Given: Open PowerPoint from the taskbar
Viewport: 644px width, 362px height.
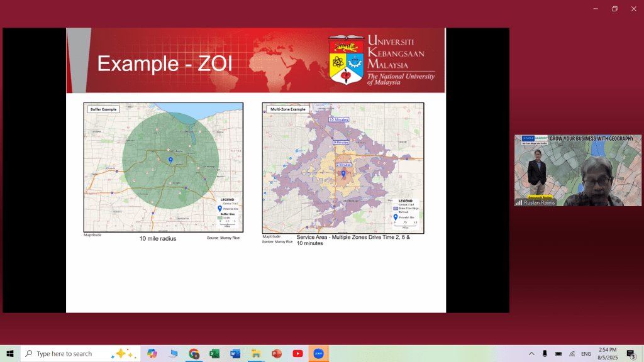Looking at the screenshot, I should point(277,353).
